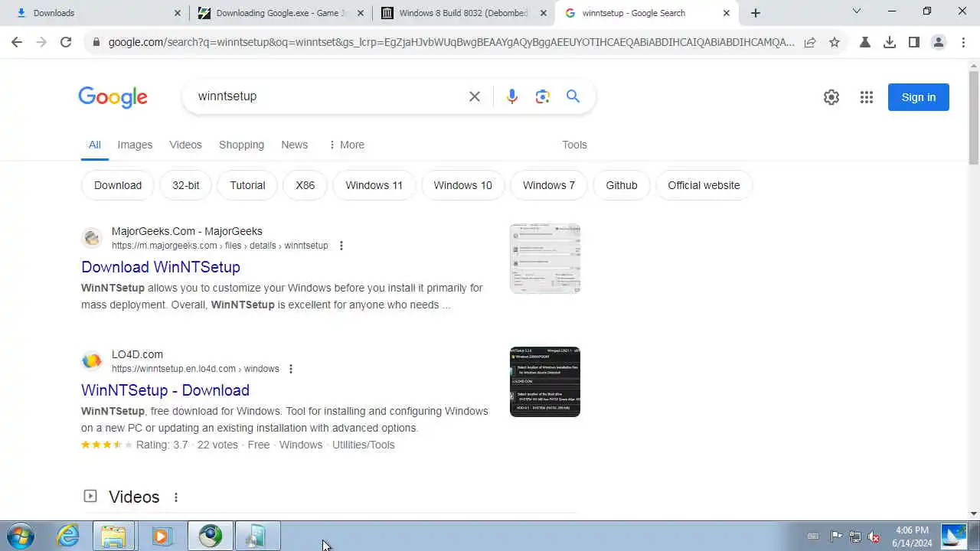Select the Shopping search tab
Image resolution: width=980 pixels, height=551 pixels.
click(x=241, y=145)
